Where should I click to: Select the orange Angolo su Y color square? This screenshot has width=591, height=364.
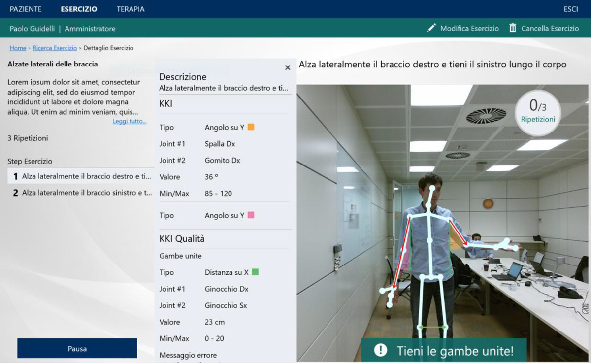tap(251, 127)
